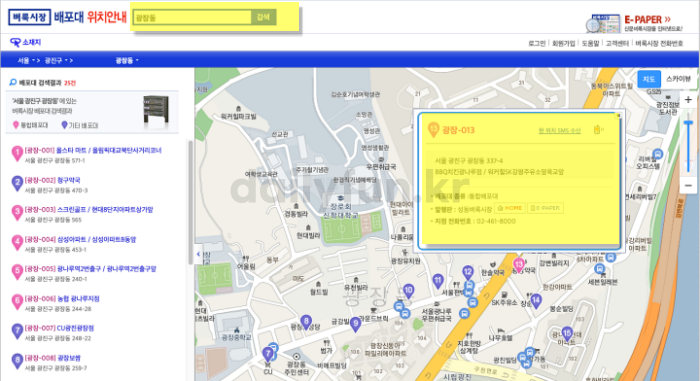
Task: Click the 현 위치 SMS 수신 link
Action: tap(559, 130)
